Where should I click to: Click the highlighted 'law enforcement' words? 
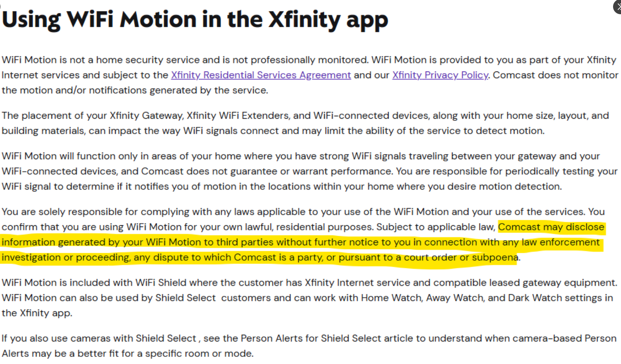click(560, 242)
